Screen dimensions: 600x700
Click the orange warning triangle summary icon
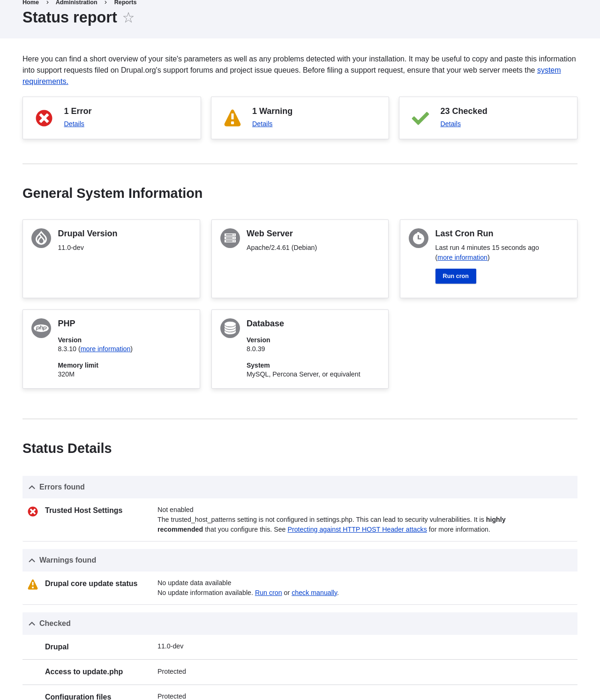[x=232, y=118]
